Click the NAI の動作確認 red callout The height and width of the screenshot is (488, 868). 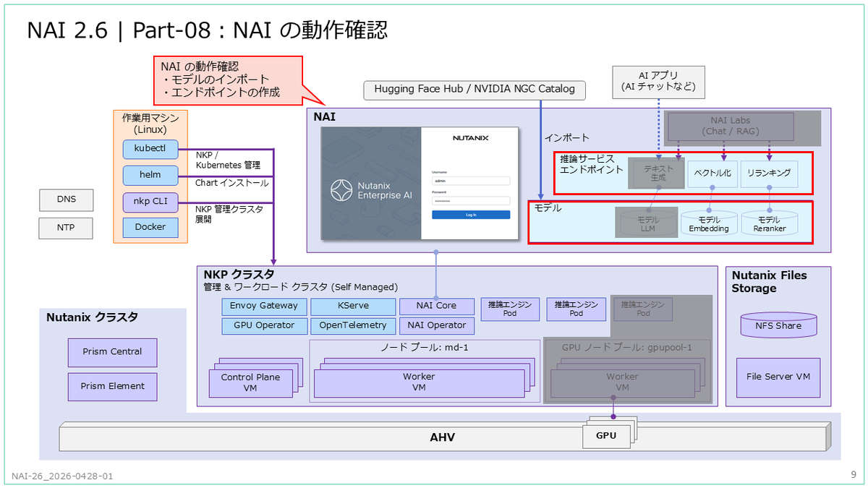pos(228,80)
